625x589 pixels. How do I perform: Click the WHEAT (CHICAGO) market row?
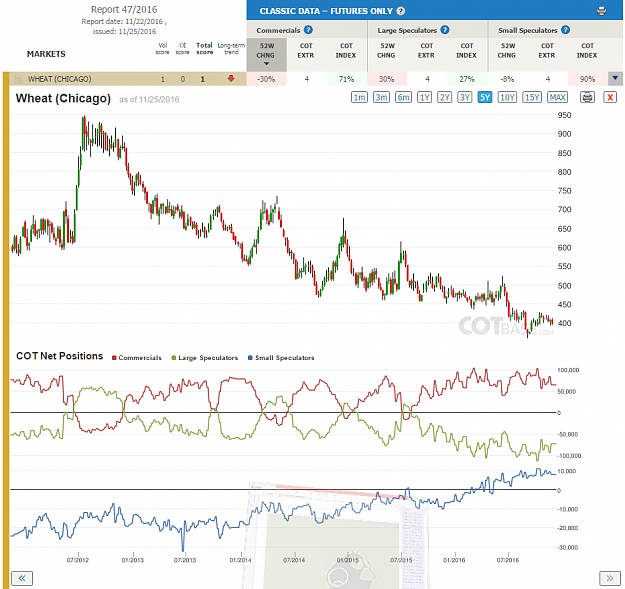click(125, 79)
